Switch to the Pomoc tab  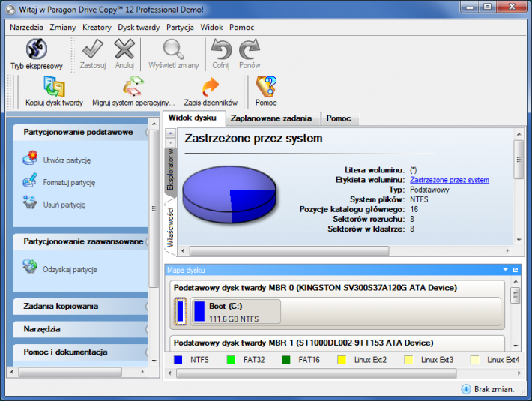click(x=339, y=118)
